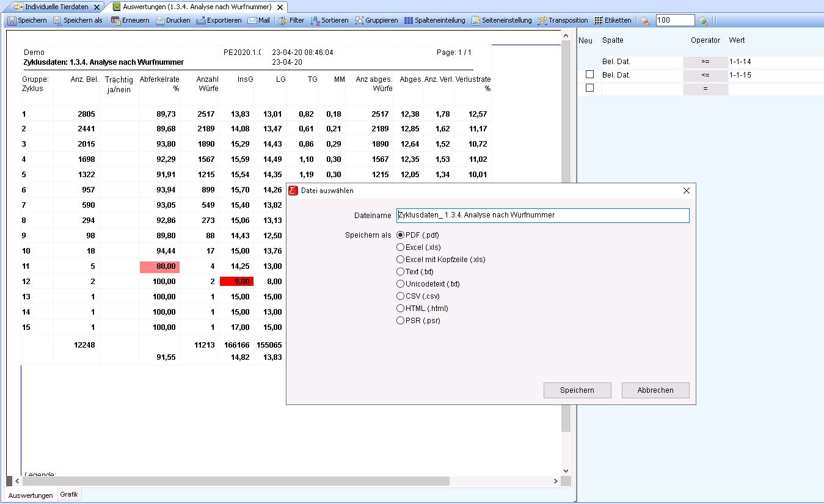Switch to the bottom Auswertungen tab

pos(31,495)
